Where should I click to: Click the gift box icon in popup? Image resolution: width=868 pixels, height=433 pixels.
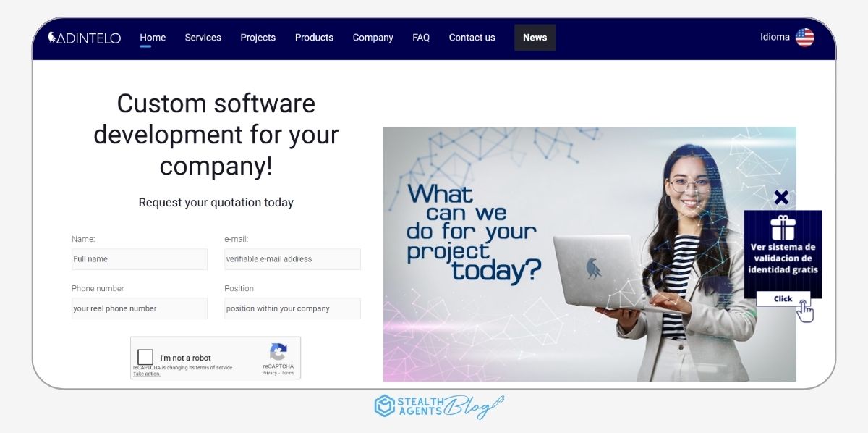782,227
